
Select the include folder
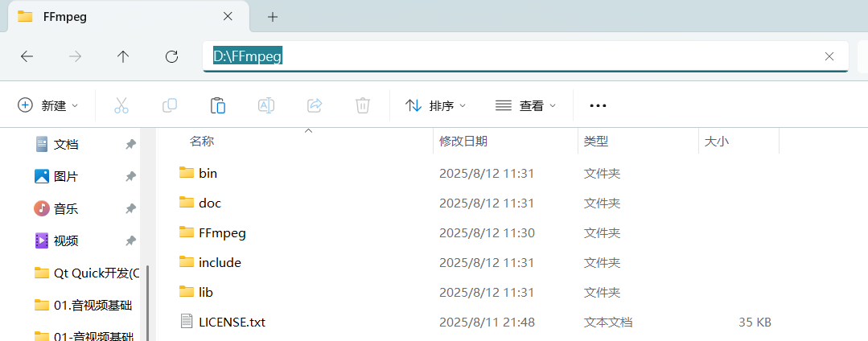point(220,262)
